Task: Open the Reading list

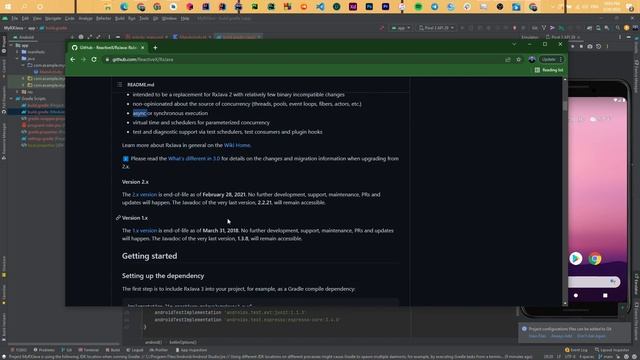Action: [549, 70]
